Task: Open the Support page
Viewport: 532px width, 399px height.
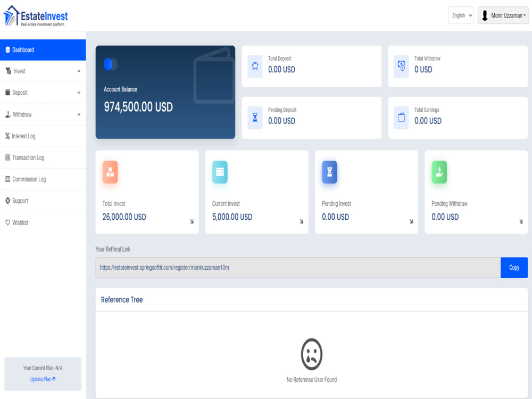Action: 43,201
